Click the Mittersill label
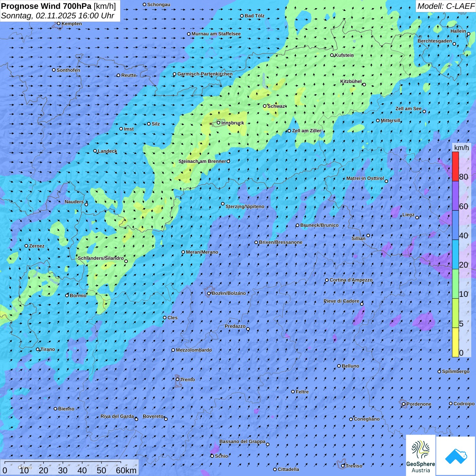 [x=390, y=120]
